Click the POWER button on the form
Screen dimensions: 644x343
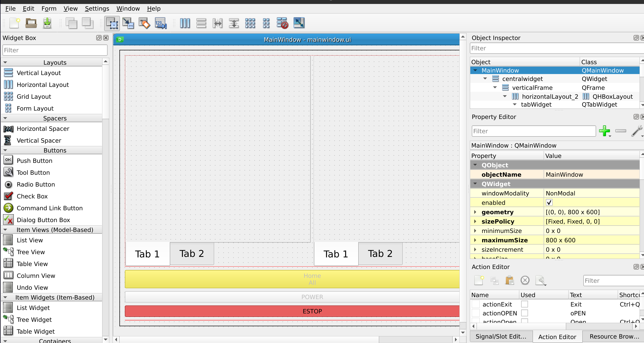point(292,297)
